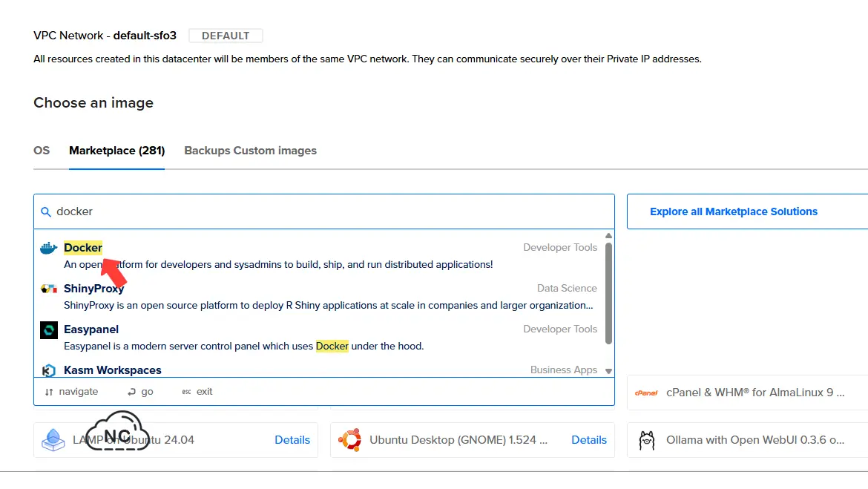Click the Ollama llama icon
The image size is (868, 489).
point(647,440)
